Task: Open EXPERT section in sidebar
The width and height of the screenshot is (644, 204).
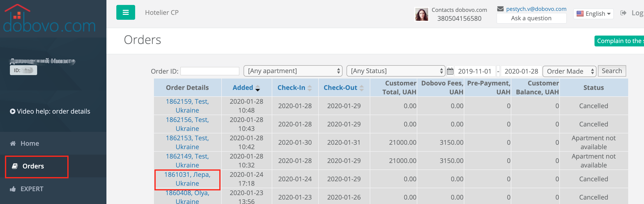Action: pos(32,189)
